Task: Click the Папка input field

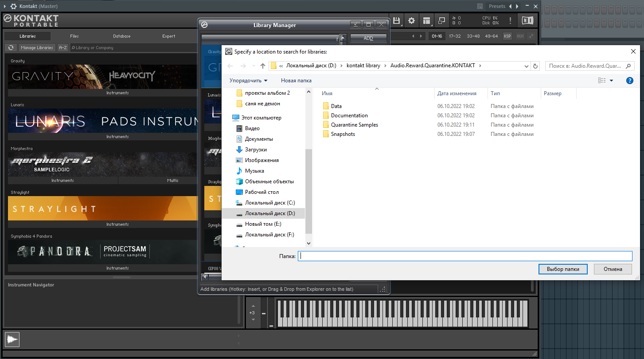Action: [465, 256]
